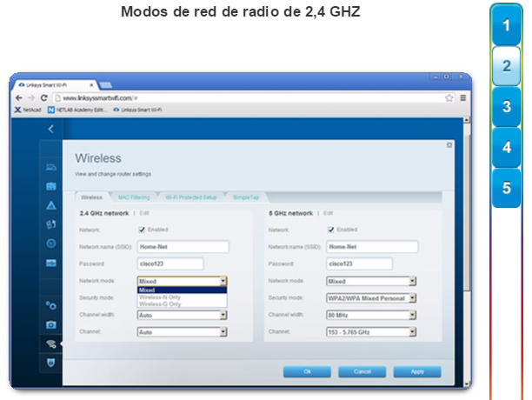Click the browser forward arrow
This screenshot has height=400, width=532.
[31, 97]
